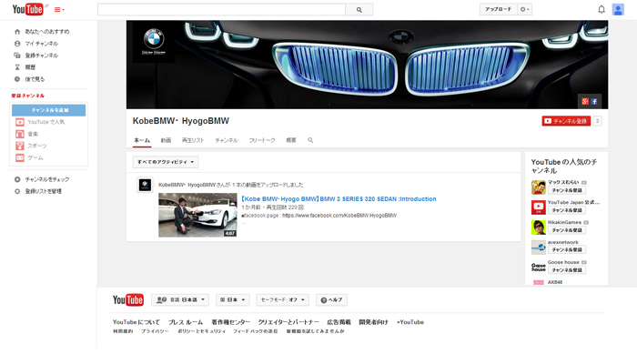Search within channel using tab magnifier icon

pyautogui.click(x=310, y=141)
